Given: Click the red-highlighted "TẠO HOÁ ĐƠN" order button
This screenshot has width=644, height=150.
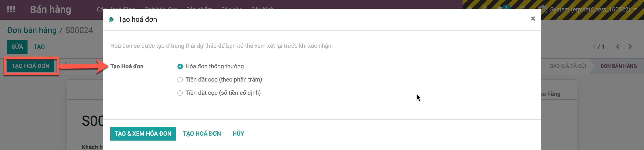Looking at the screenshot, I should click(31, 66).
